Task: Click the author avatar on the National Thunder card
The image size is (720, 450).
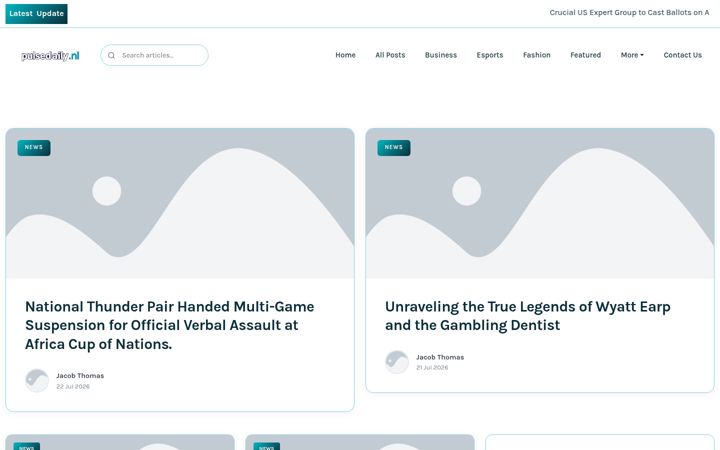Action: [x=37, y=381]
